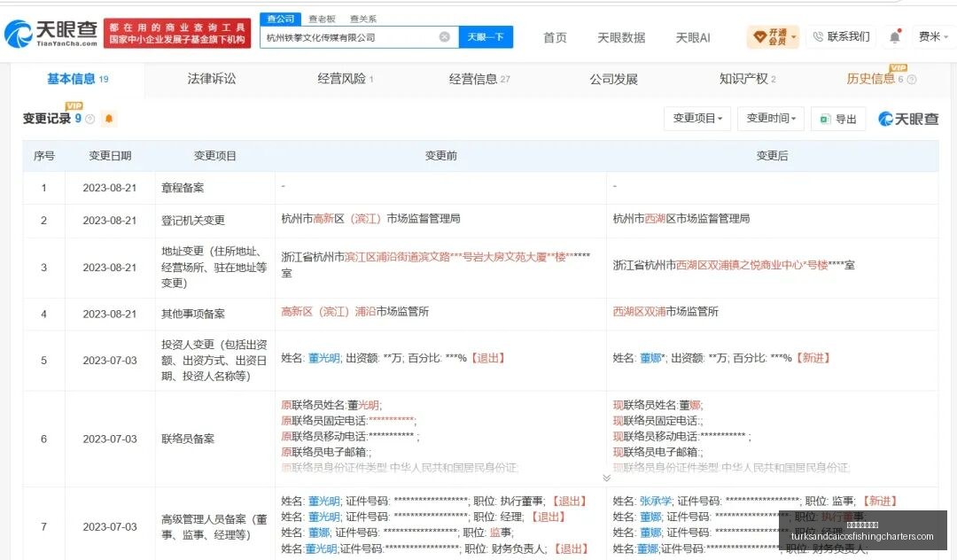Click the help icon next to 变更记录 9
This screenshot has width=957, height=560.
[90, 119]
